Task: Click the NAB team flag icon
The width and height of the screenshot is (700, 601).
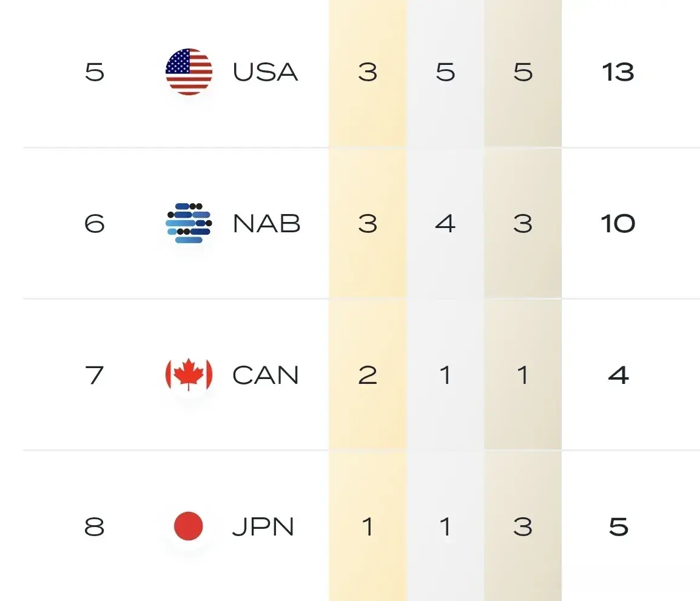Action: point(189,224)
